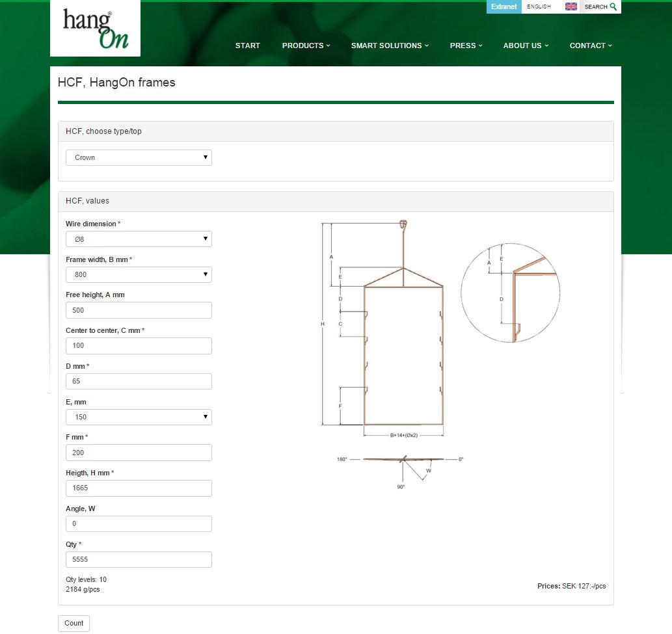This screenshot has width=672, height=634.
Task: Click the Qty input field
Action: [x=139, y=559]
